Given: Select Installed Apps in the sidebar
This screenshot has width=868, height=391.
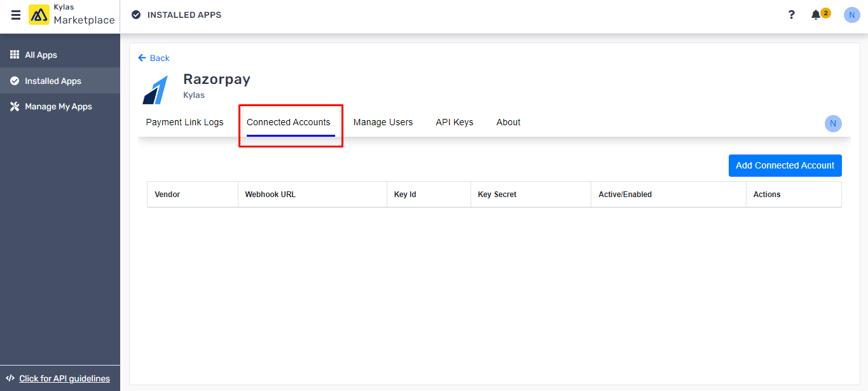Looking at the screenshot, I should click(60, 81).
